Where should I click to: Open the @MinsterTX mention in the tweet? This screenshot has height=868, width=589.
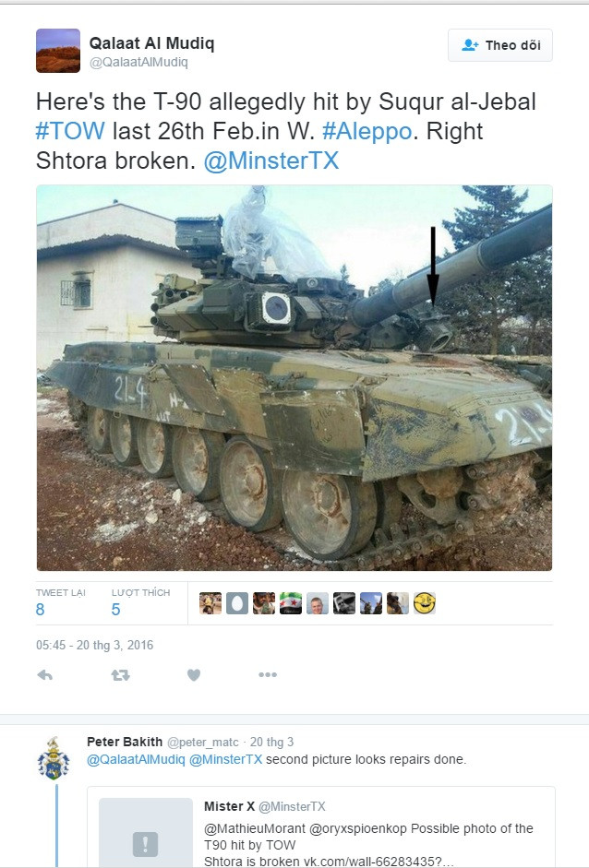coord(270,161)
